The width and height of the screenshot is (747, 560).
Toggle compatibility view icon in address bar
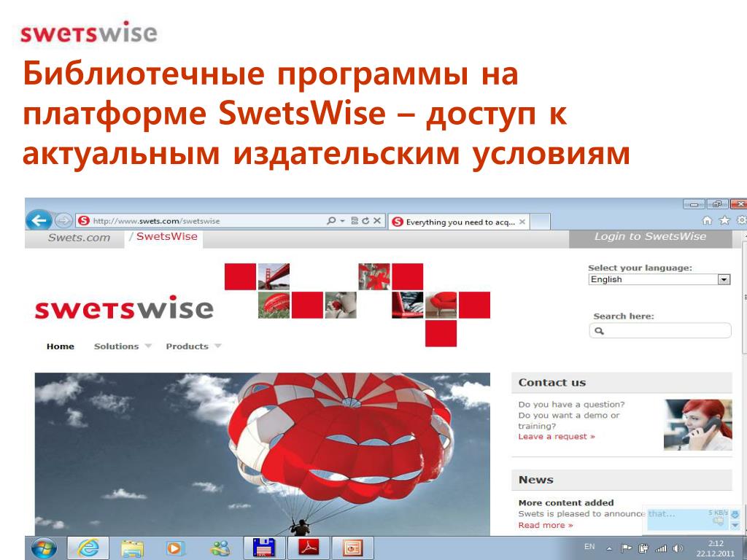(355, 221)
